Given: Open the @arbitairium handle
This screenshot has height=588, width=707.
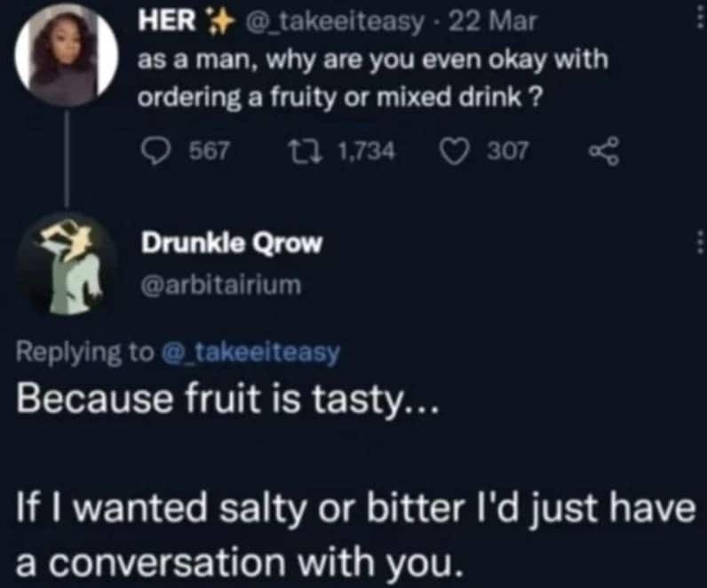Looking at the screenshot, I should 221,284.
